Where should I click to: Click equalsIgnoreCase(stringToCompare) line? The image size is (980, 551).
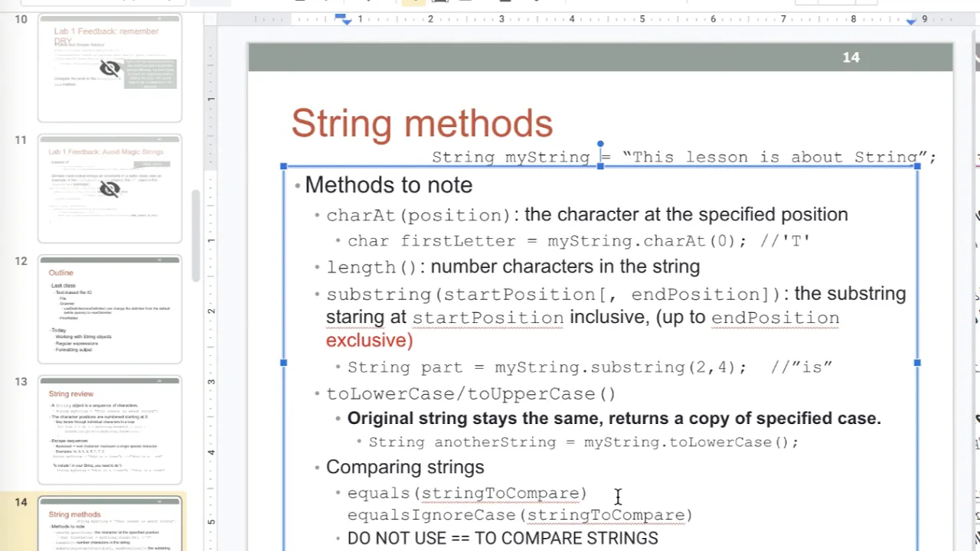[520, 515]
